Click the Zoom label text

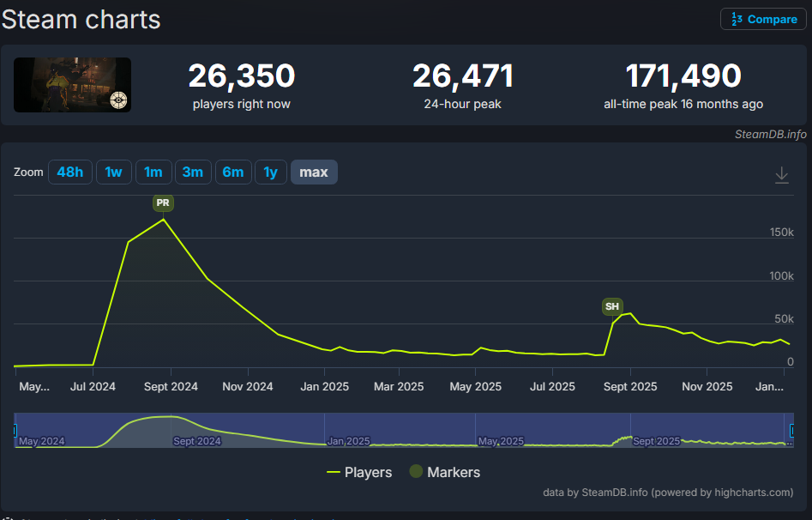[28, 172]
